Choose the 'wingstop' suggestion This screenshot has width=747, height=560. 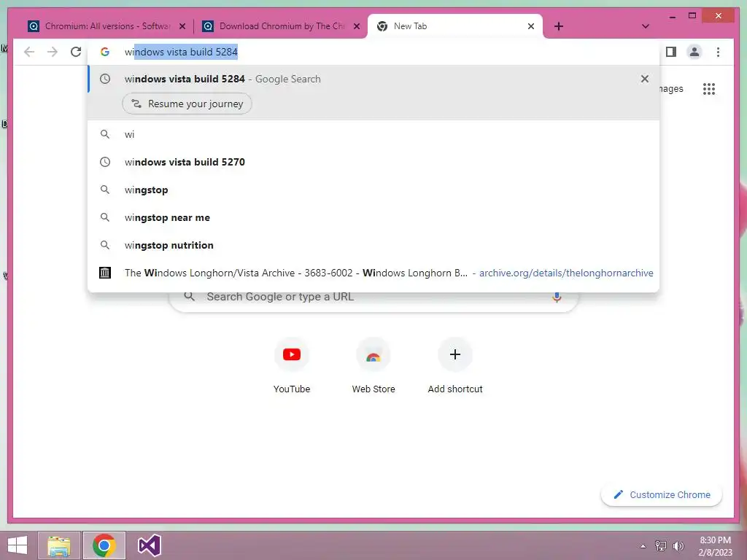374,190
